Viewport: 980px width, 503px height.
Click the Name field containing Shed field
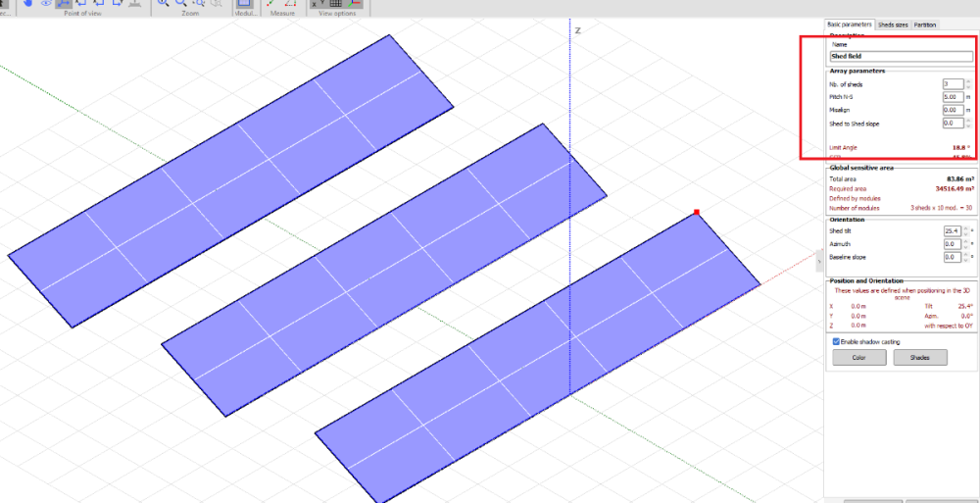click(901, 57)
